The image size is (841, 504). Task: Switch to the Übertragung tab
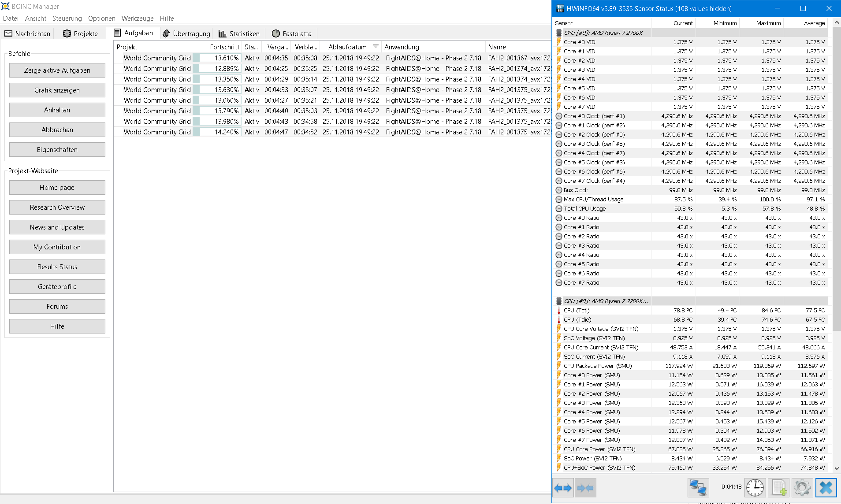pos(186,34)
